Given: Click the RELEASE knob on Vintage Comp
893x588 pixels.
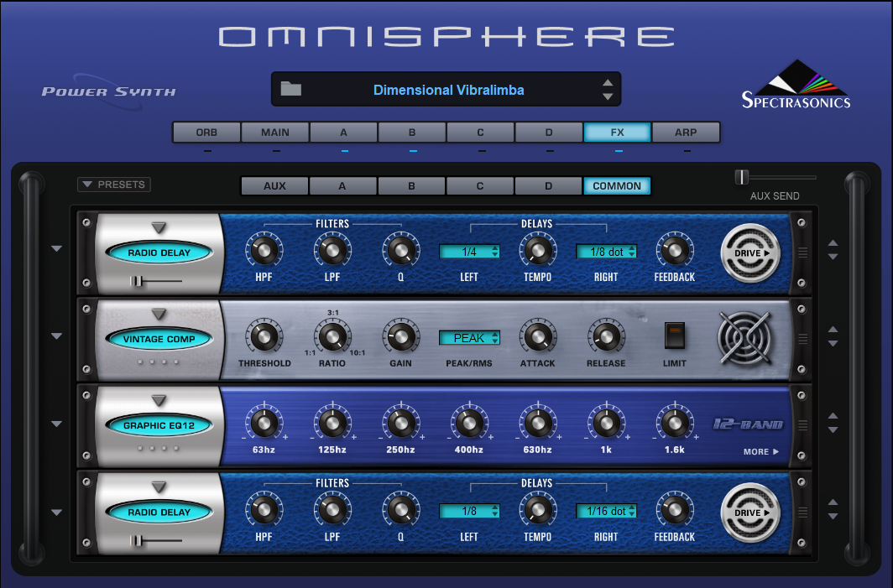Looking at the screenshot, I should (606, 336).
